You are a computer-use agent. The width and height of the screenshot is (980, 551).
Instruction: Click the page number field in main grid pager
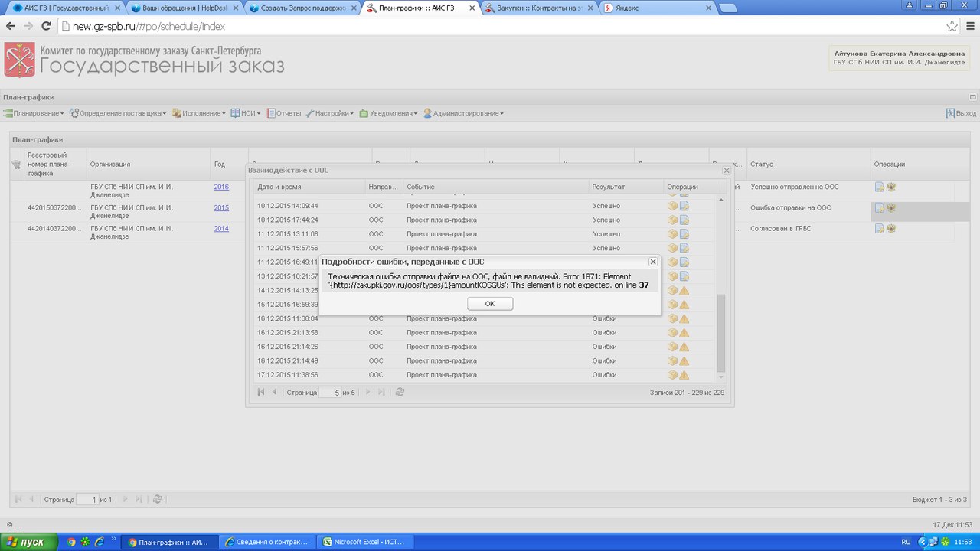click(x=87, y=499)
